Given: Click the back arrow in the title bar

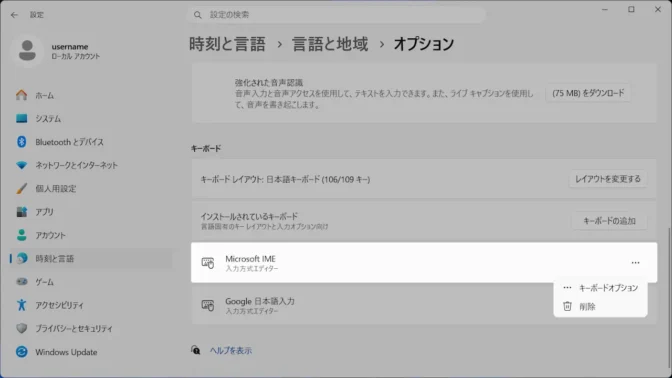Looking at the screenshot, I should (15, 15).
